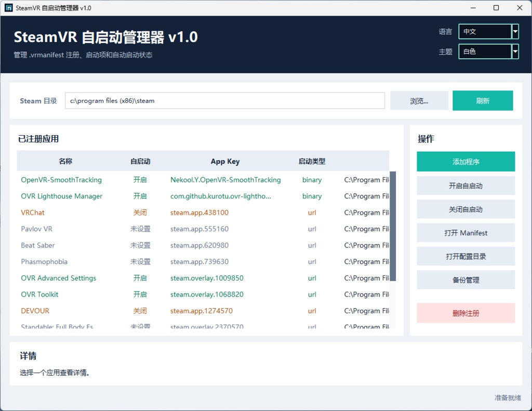Screen dimensions: 532x411
Task: Select the VRChat row
Action: [203, 213]
